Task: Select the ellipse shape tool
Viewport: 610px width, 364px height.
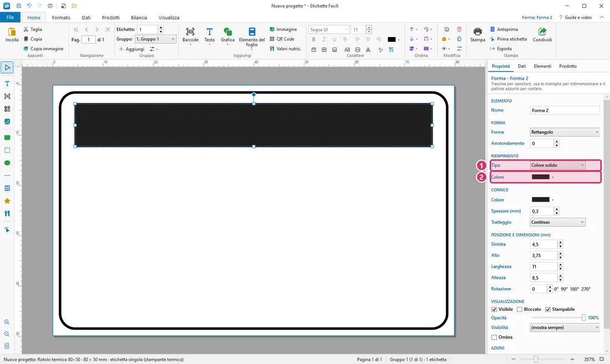Action: click(x=7, y=163)
